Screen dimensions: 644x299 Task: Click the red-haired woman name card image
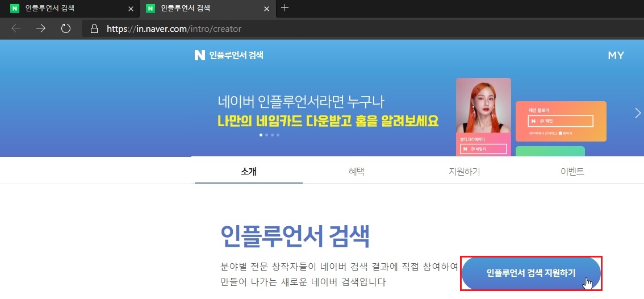[x=483, y=117]
